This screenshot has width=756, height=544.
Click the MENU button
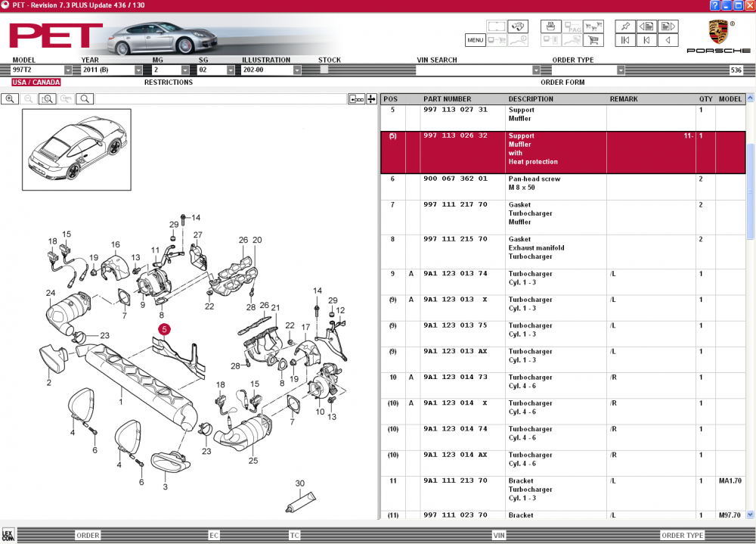coord(475,40)
